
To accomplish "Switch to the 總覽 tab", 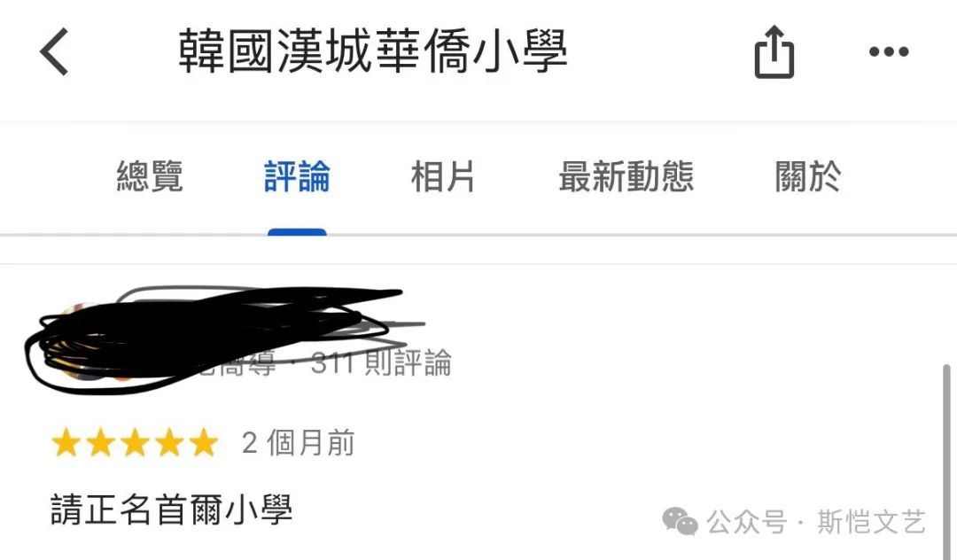I will [x=150, y=176].
